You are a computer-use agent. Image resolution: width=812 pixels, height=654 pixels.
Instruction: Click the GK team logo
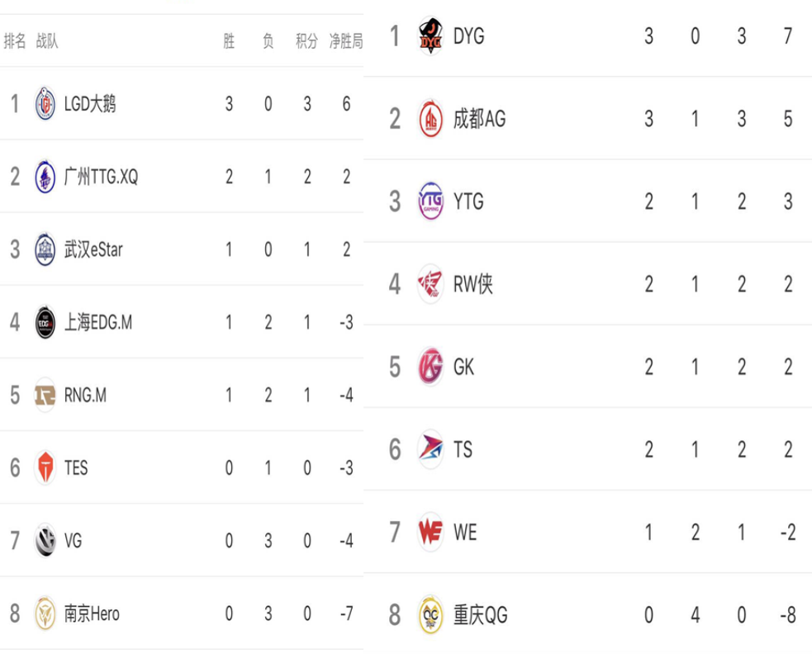tap(430, 367)
